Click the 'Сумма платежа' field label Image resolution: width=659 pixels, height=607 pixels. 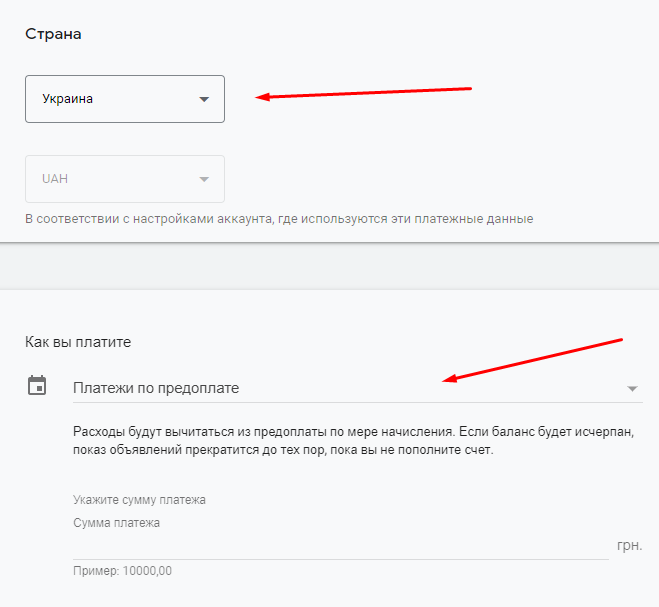117,522
